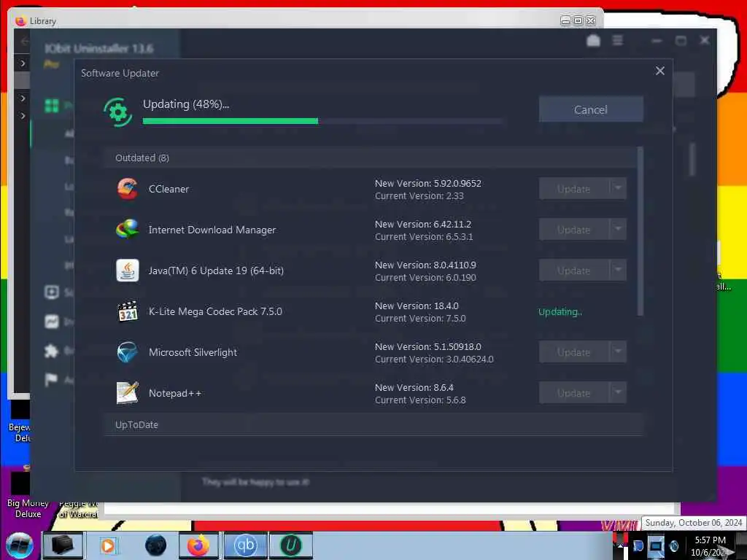Click the updating progress bar

click(x=322, y=122)
